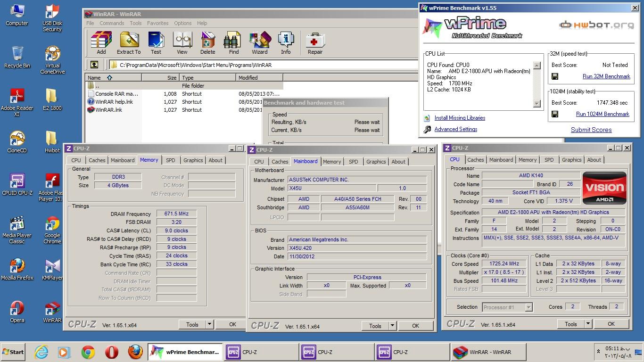Open the CloneCD desktop shortcut
The image size is (644, 362).
coord(17,142)
